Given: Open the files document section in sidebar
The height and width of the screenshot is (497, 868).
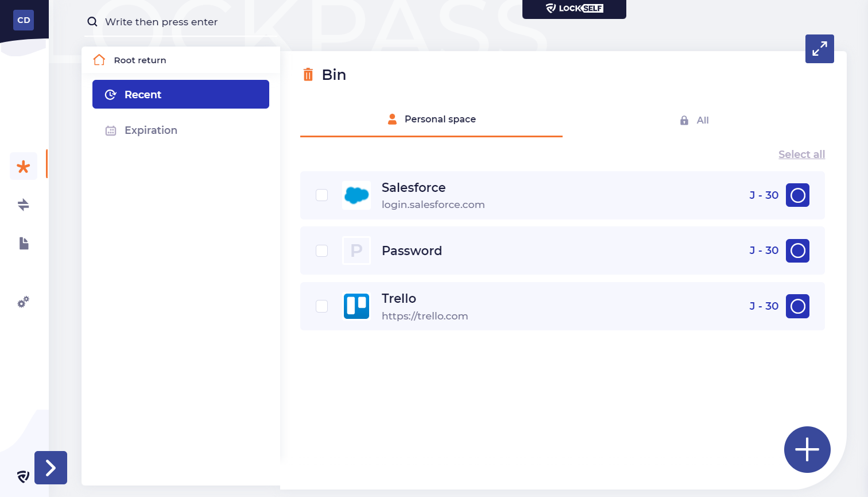Looking at the screenshot, I should coord(24,244).
